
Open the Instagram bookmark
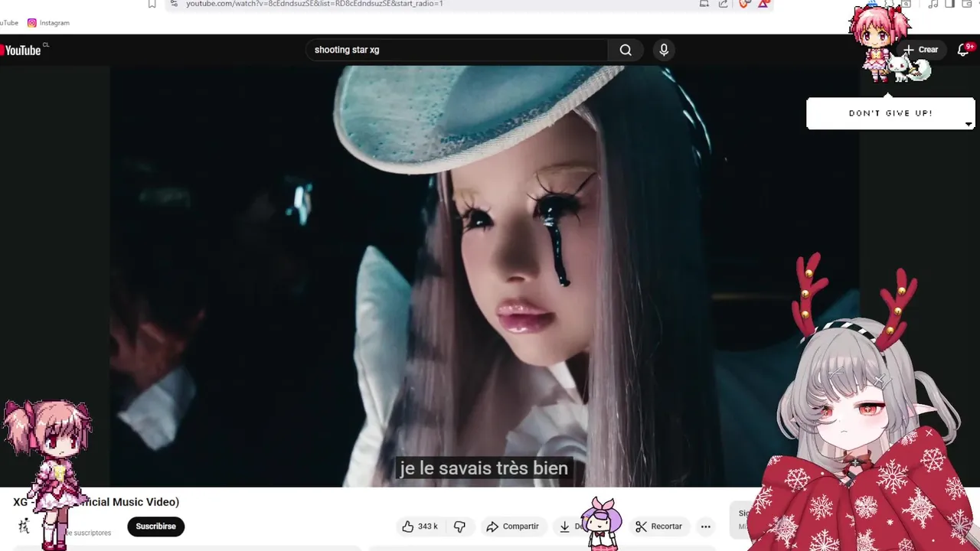(48, 23)
